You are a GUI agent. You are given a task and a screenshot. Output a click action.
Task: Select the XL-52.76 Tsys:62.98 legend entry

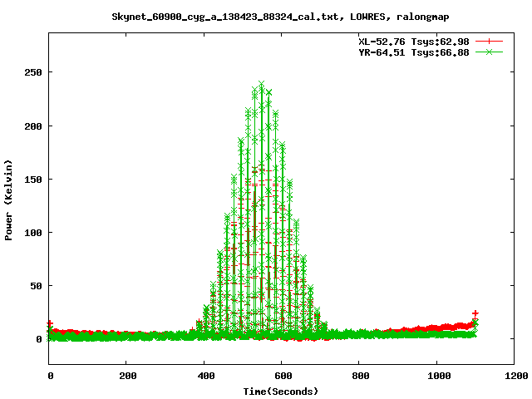(x=414, y=42)
